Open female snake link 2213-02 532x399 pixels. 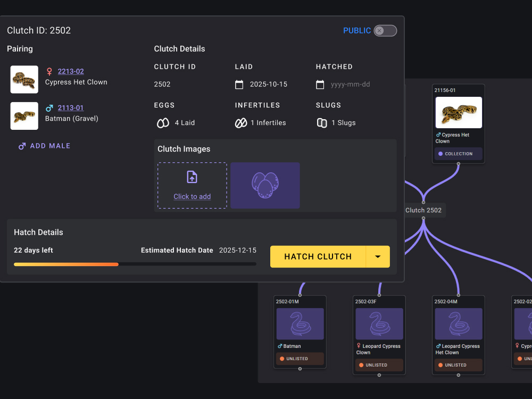tap(71, 71)
